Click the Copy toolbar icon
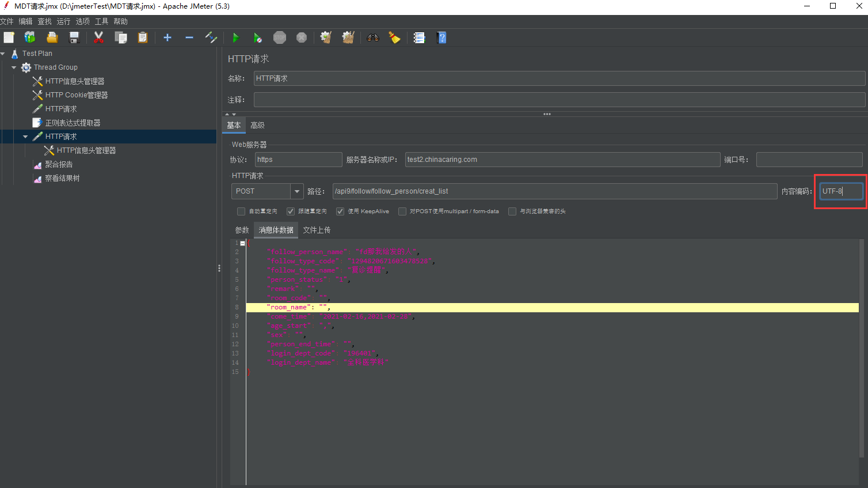 click(121, 37)
